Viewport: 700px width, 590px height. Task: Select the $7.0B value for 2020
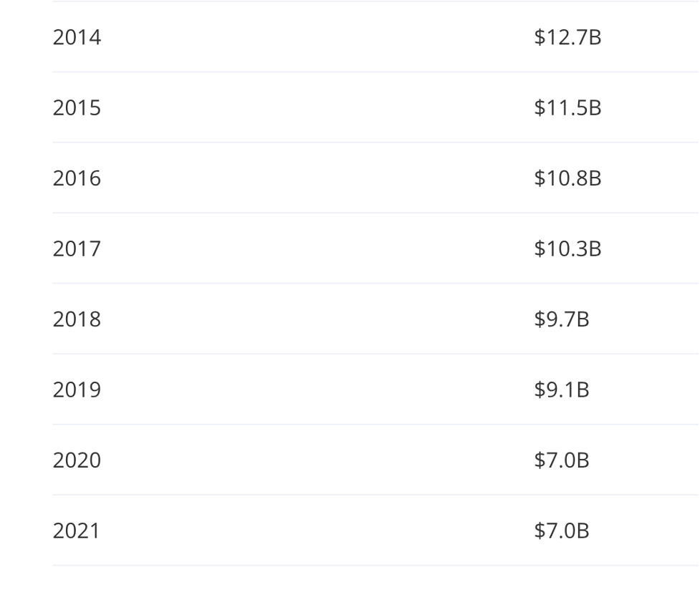tap(561, 460)
